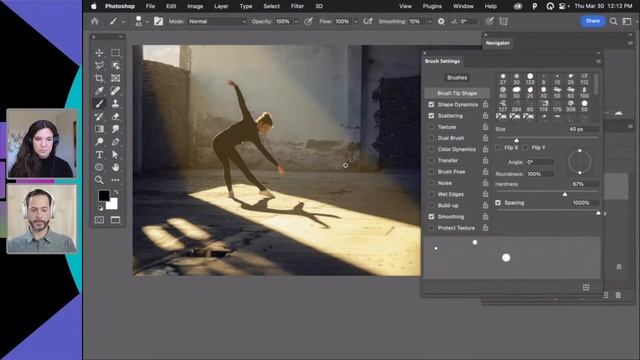Swap foreground and background colors
Image resolution: width=640 pixels, height=360 pixels.
(x=116, y=192)
